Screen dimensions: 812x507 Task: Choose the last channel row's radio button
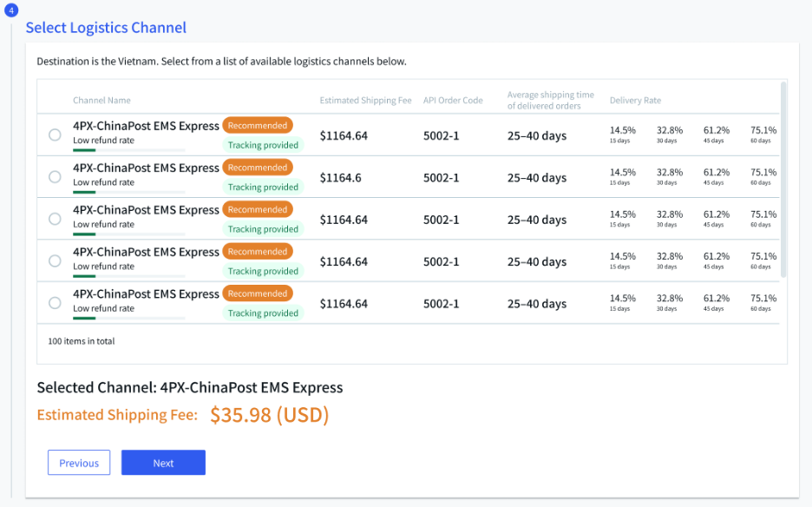pyautogui.click(x=55, y=303)
